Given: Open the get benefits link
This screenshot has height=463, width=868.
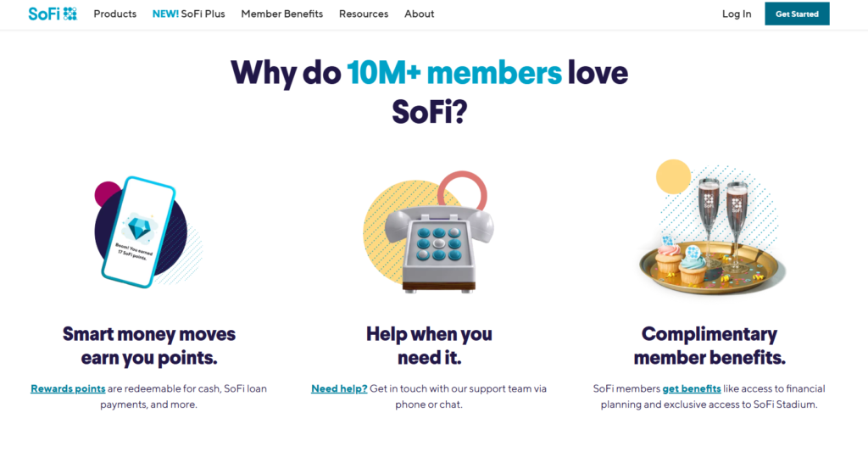Looking at the screenshot, I should (x=692, y=388).
